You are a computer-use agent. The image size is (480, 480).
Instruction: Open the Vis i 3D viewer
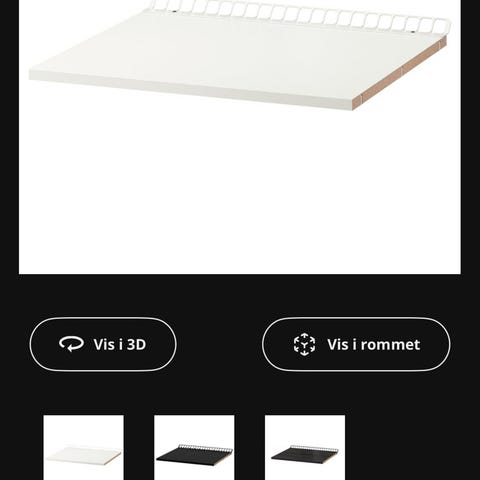click(x=103, y=344)
